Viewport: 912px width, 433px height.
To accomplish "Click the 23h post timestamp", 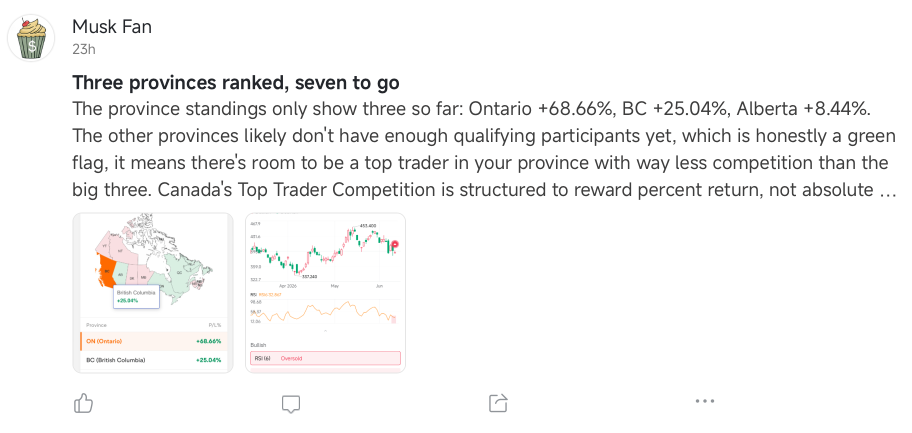I will pos(84,49).
